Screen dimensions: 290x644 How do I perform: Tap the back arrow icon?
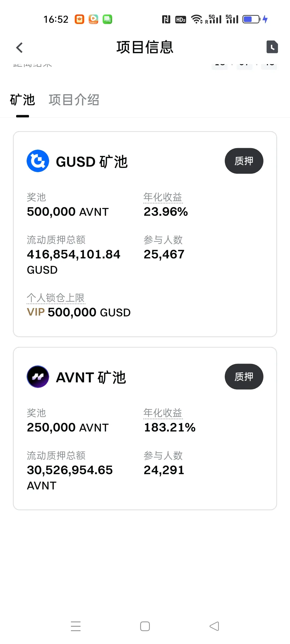point(19,48)
